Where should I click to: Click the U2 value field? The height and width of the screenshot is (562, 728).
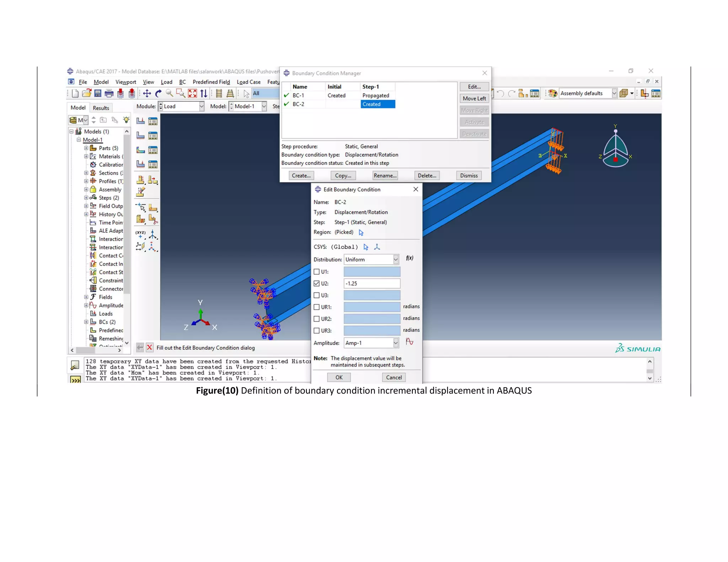point(372,283)
